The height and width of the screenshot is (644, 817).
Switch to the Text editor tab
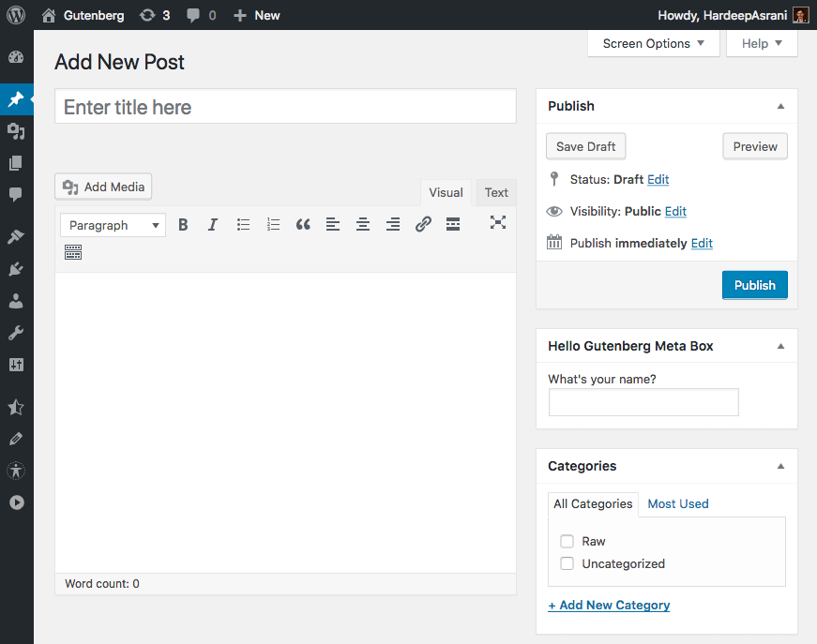pos(495,192)
